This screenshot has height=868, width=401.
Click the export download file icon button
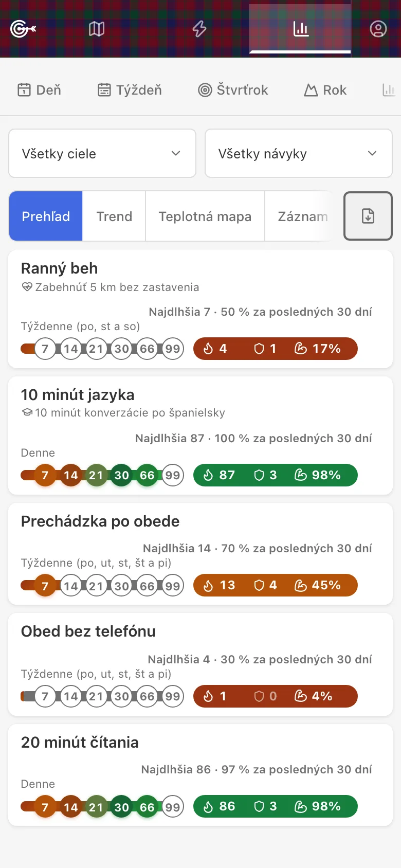(x=368, y=216)
